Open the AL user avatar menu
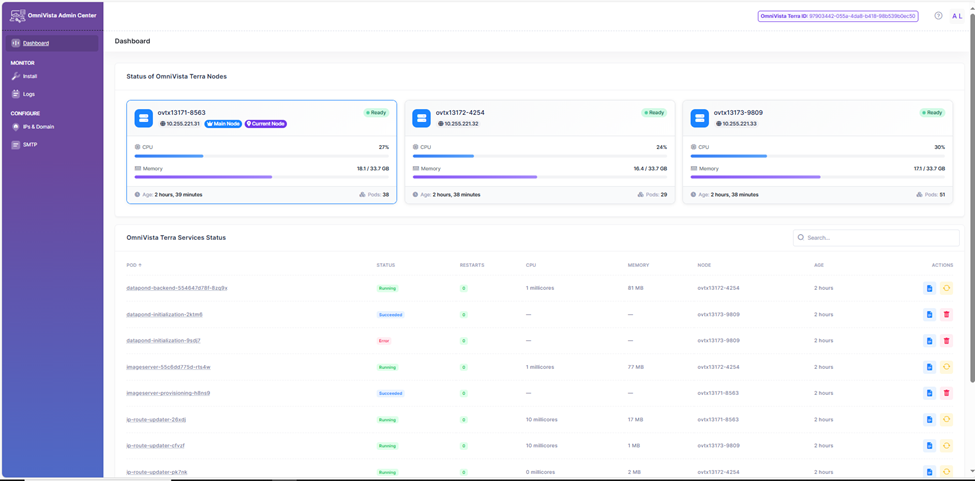975x481 pixels. tap(957, 16)
